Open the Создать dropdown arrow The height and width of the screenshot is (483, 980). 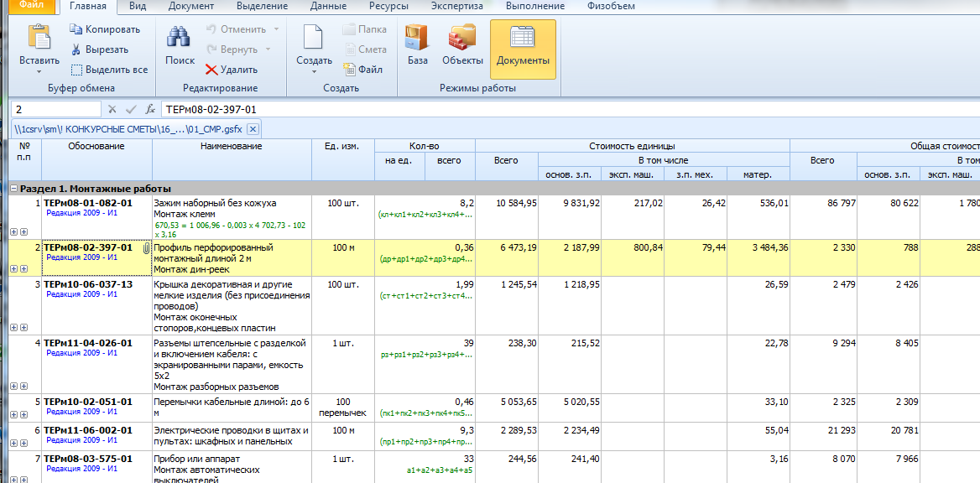point(314,71)
